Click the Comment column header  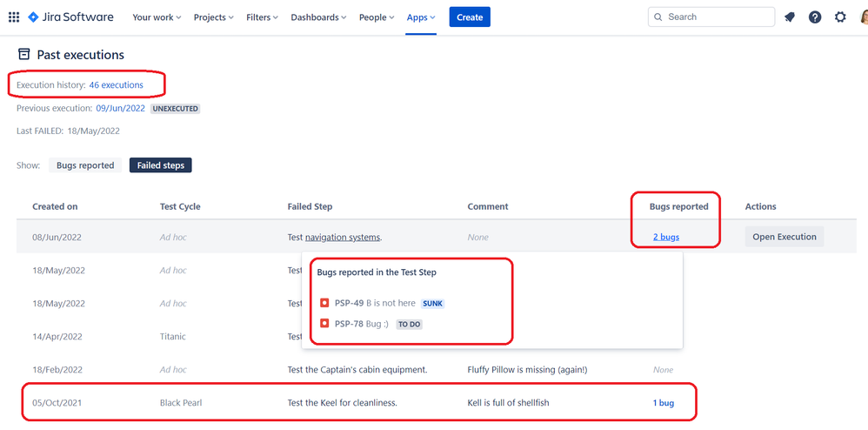coord(488,206)
